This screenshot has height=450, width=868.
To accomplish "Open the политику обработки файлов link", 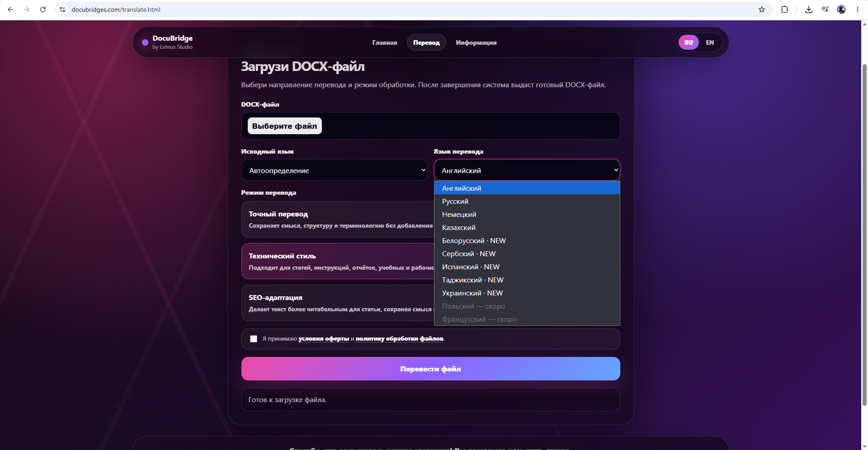I will click(x=400, y=338).
